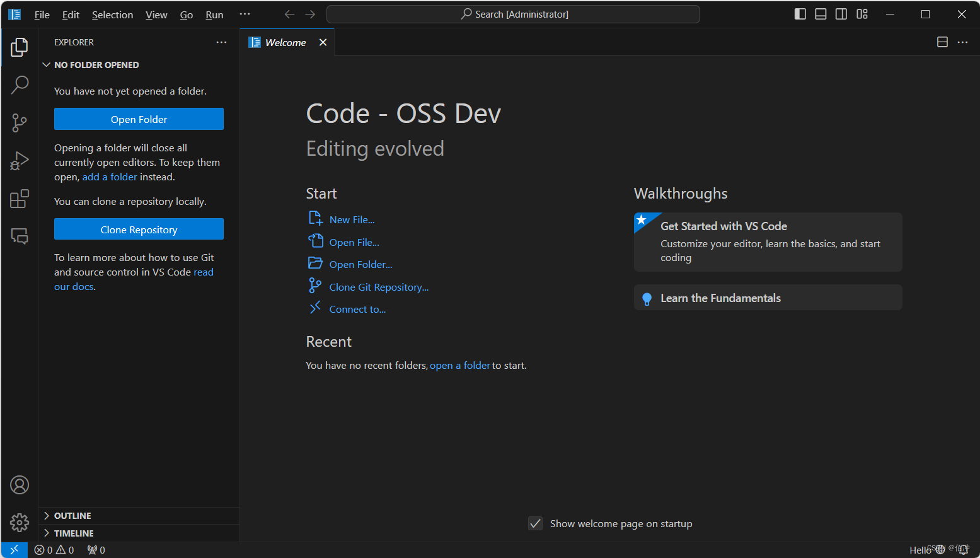
Task: Toggle the Secondary Side Bar
Action: (841, 14)
